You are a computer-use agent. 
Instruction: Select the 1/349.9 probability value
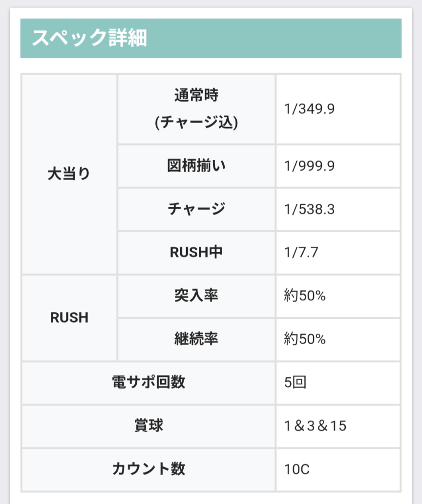point(309,109)
